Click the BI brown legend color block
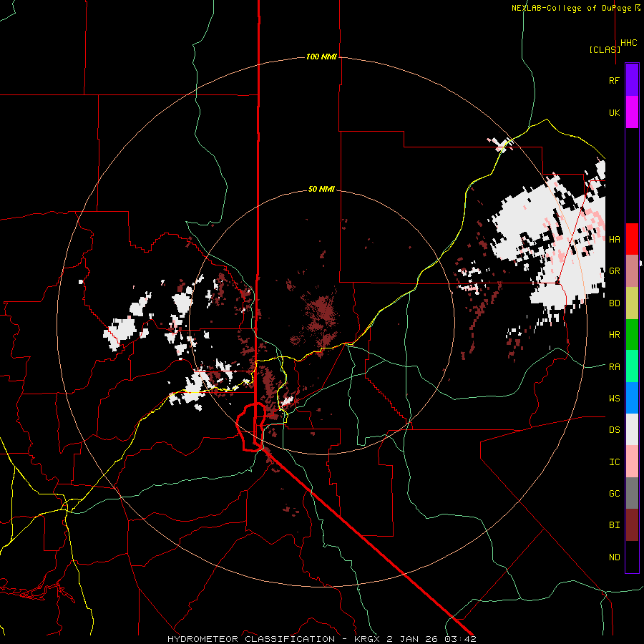The height and width of the screenshot is (644, 644). [x=632, y=525]
